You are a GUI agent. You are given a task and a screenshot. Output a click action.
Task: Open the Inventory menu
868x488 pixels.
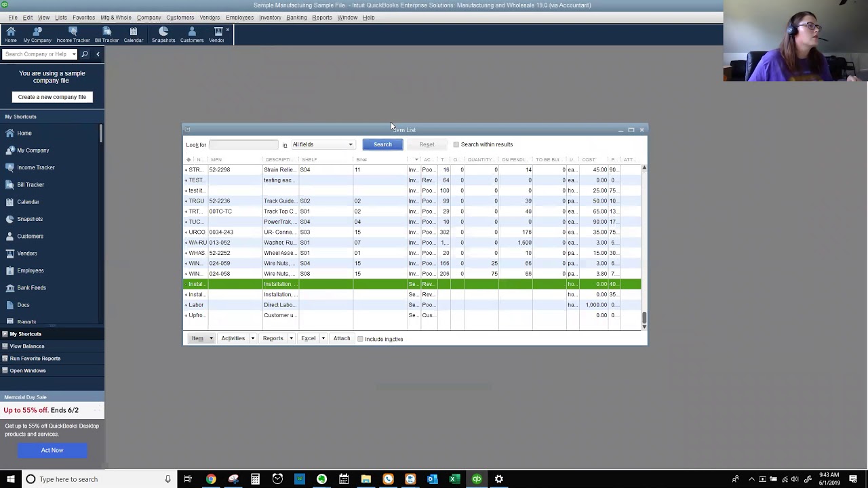pos(270,18)
